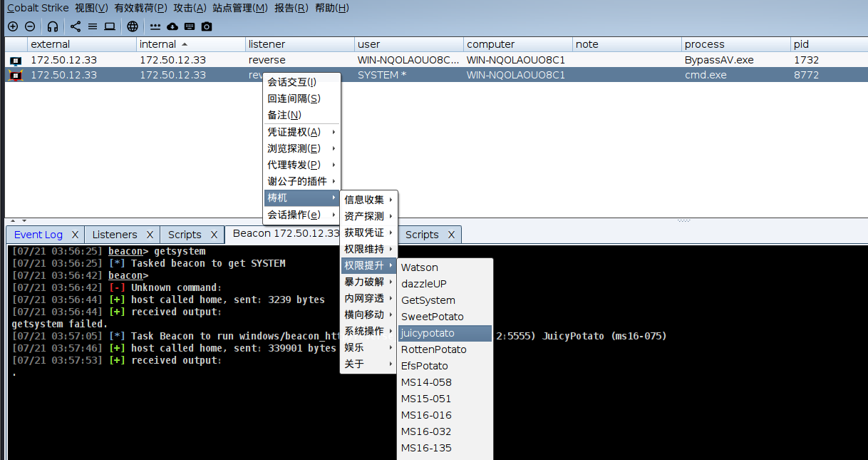Expand the 浏览探测(E) submenu
The height and width of the screenshot is (460, 868).
[x=302, y=148]
